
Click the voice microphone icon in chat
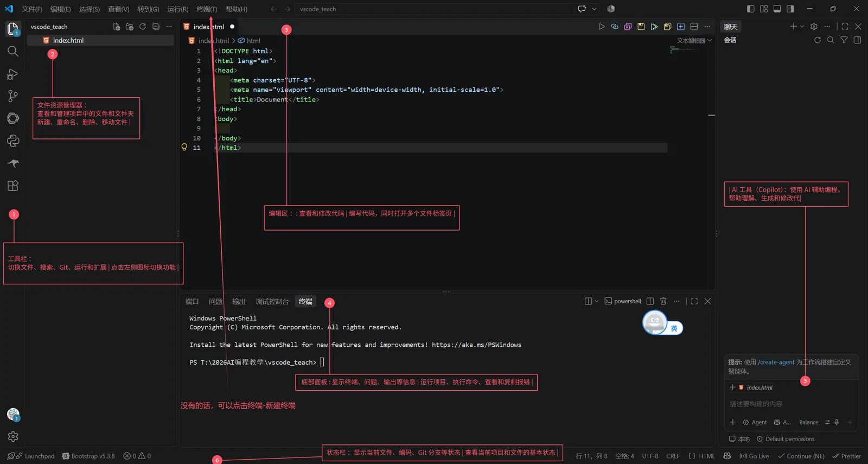click(x=837, y=422)
